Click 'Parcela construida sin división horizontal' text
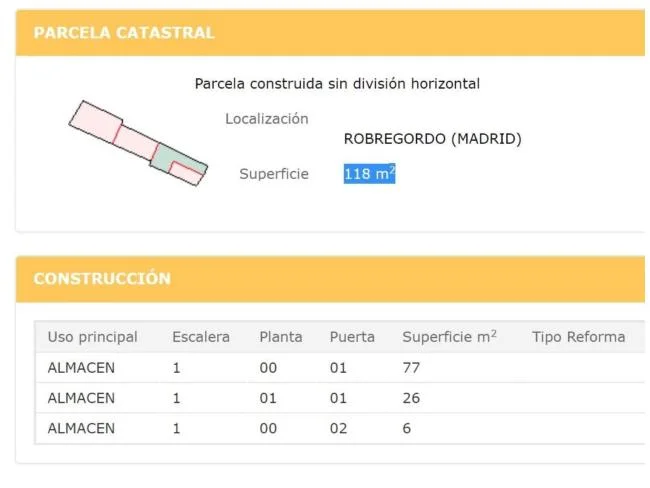 [337, 84]
